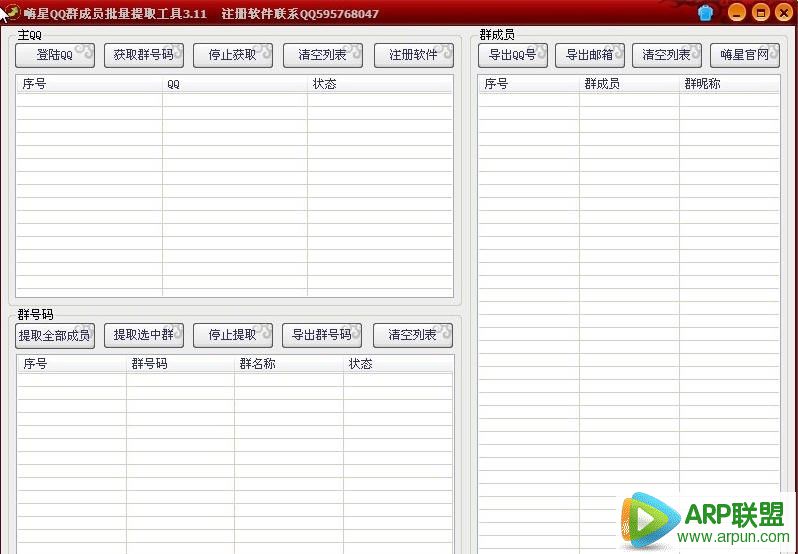The image size is (798, 554).
Task: Click the app logo icon in title bar
Action: [11, 13]
